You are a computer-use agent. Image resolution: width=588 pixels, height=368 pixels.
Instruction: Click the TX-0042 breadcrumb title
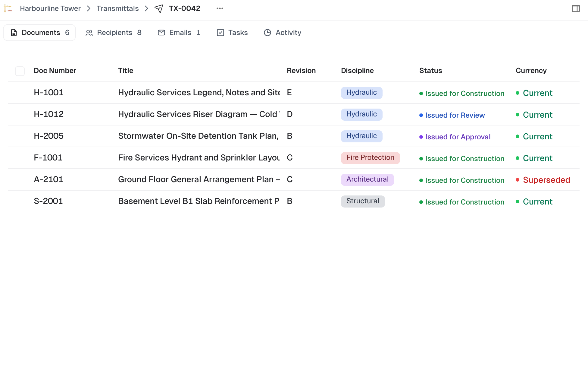[185, 8]
